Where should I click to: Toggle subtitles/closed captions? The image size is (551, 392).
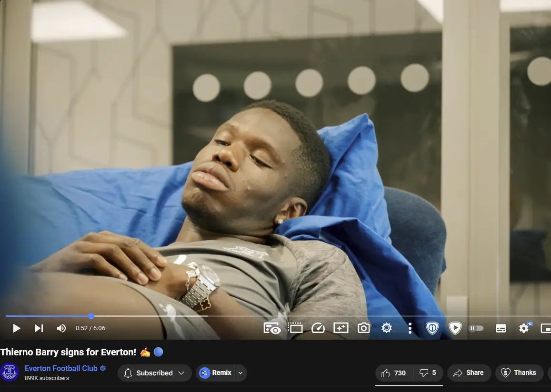coord(501,328)
